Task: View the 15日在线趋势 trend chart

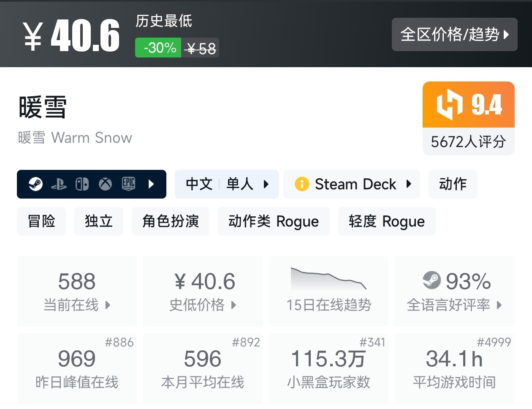Action: coord(328,292)
